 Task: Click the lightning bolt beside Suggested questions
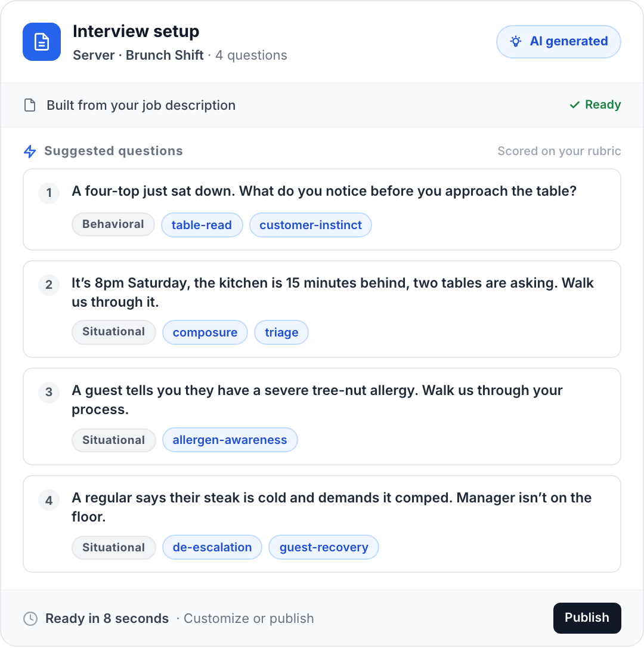point(29,151)
